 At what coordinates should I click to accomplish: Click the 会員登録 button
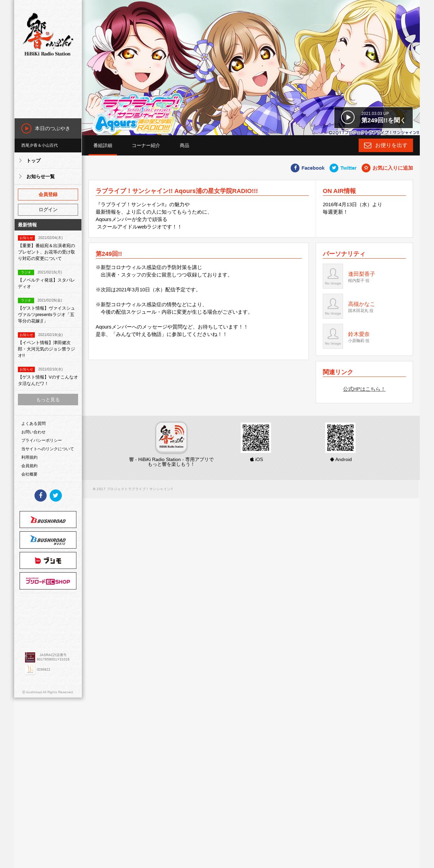[48, 194]
